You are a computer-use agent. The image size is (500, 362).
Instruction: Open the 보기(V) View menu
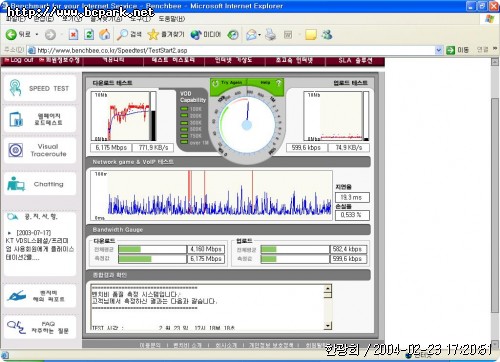tap(72, 19)
